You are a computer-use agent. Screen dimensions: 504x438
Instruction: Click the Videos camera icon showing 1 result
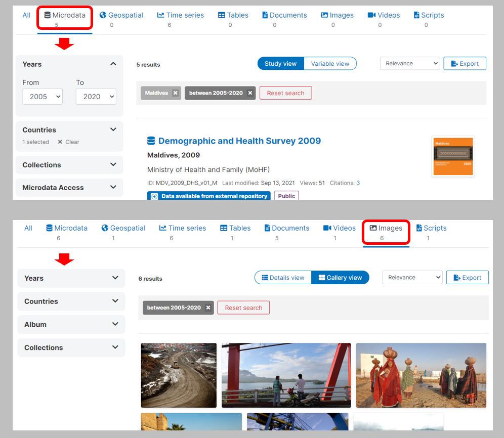point(327,228)
